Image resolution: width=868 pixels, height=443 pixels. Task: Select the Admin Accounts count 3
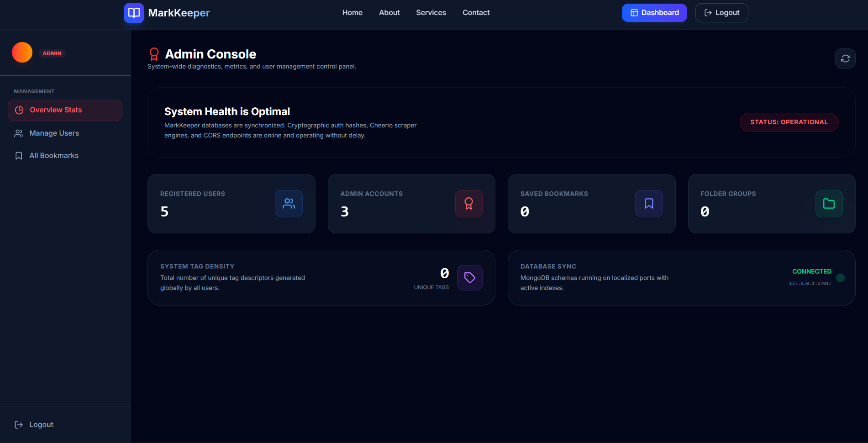(x=345, y=211)
